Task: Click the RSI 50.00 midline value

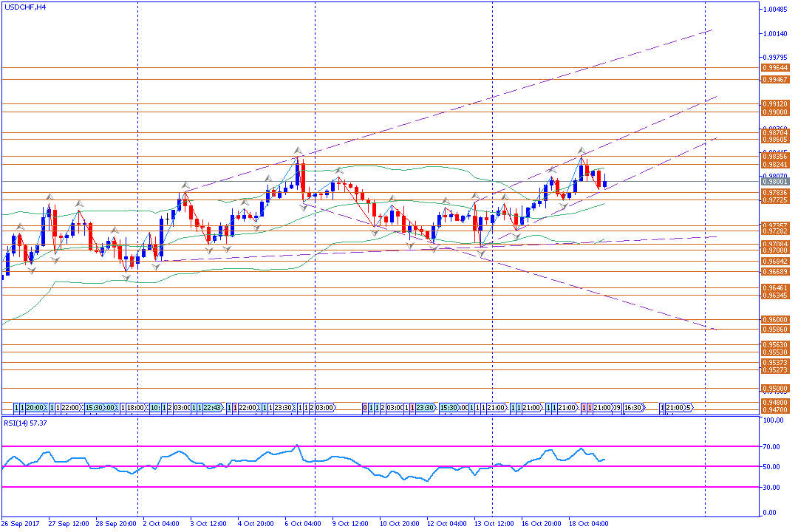Action: coord(772,467)
